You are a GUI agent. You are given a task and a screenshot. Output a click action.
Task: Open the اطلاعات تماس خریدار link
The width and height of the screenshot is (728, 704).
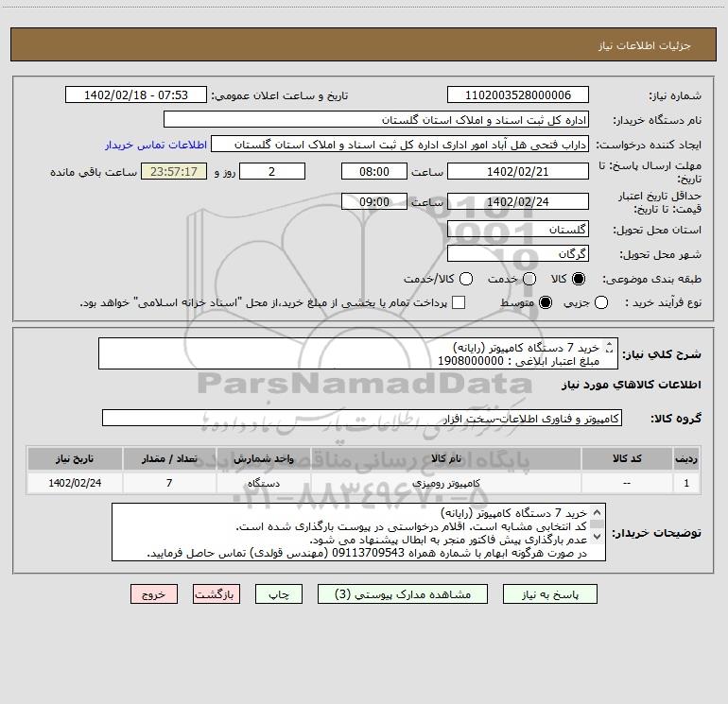pyautogui.click(x=156, y=145)
